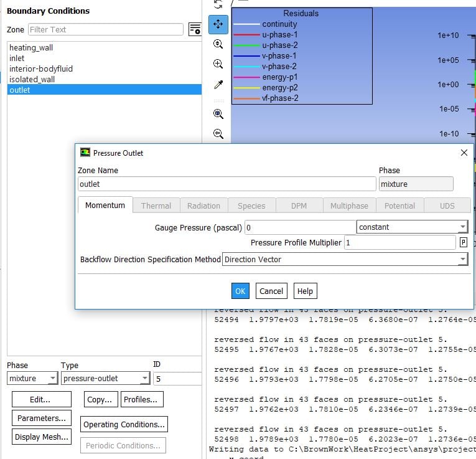Click the Boundary Conditions panel heading
Screen dimensions: 476x459
click(49, 11)
